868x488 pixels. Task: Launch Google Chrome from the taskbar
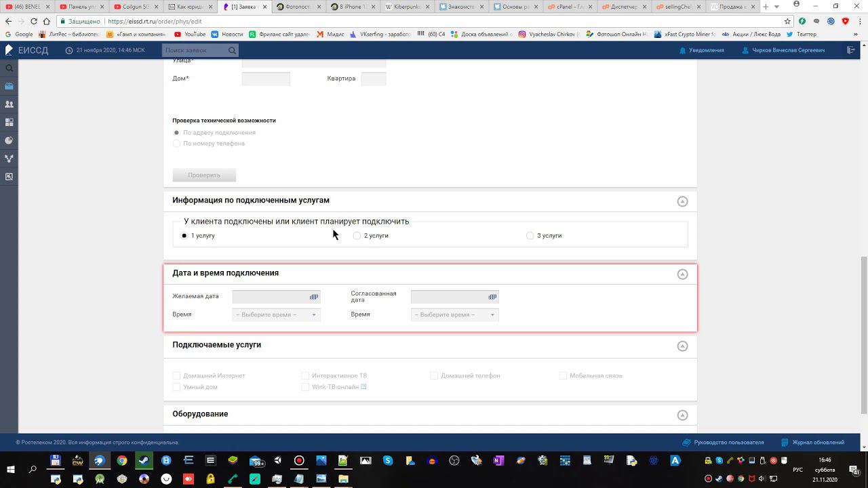pyautogui.click(x=122, y=461)
